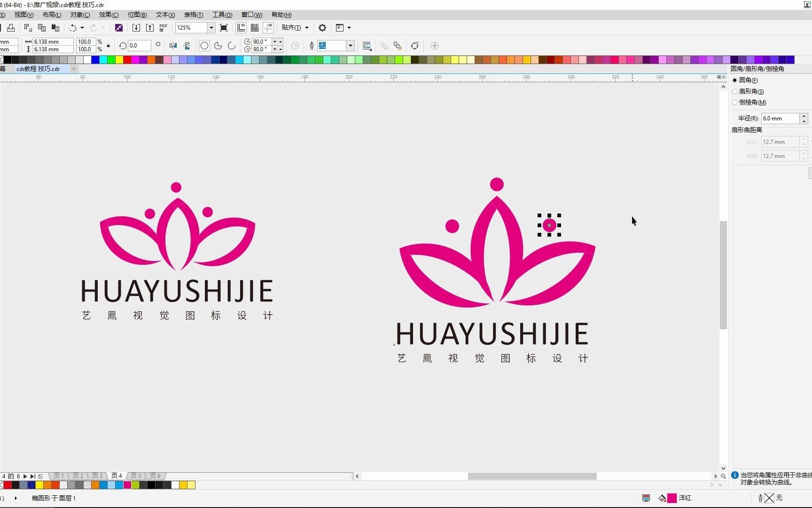Jump to the last page button

coord(32,476)
